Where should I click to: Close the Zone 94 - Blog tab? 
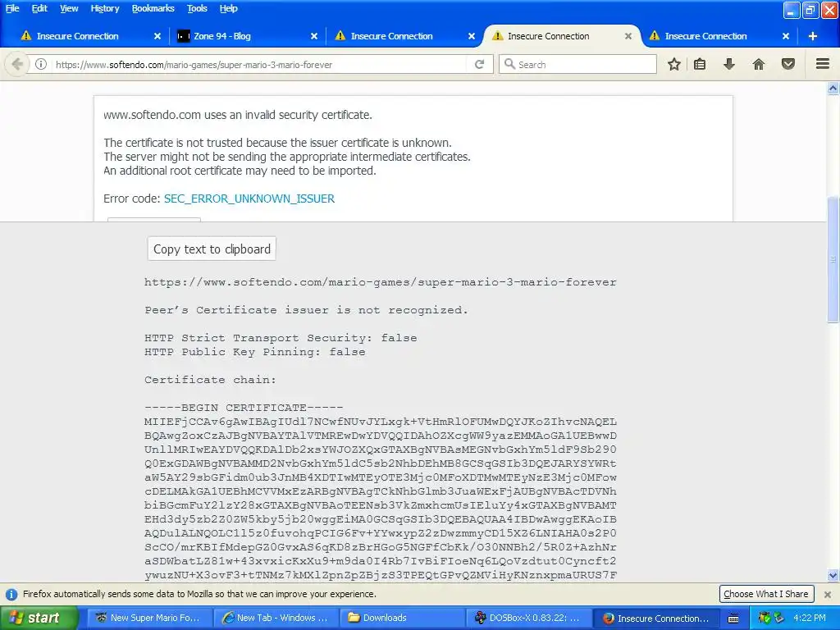point(314,36)
